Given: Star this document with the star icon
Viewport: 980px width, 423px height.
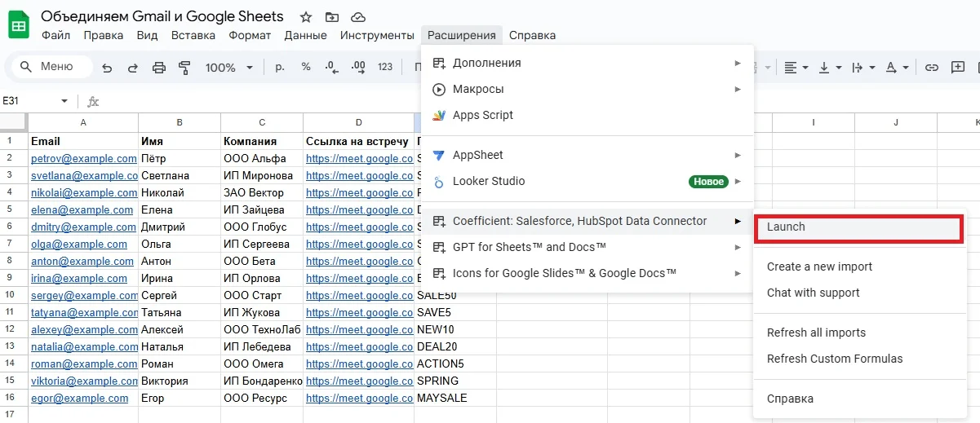Looking at the screenshot, I should tap(306, 17).
